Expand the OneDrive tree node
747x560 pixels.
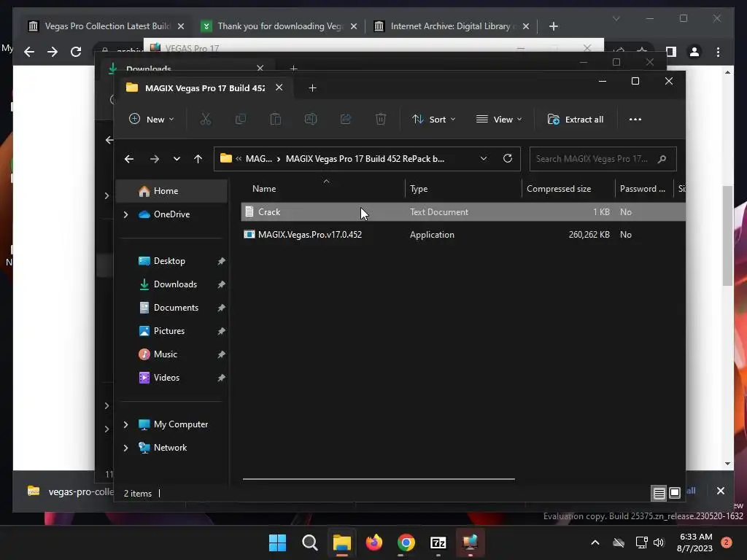(125, 215)
